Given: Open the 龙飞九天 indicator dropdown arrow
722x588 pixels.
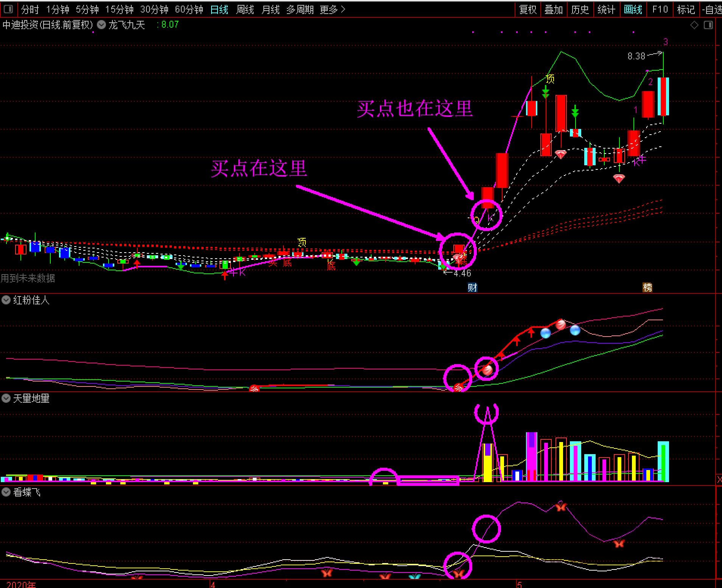Looking at the screenshot, I should coord(101,25).
